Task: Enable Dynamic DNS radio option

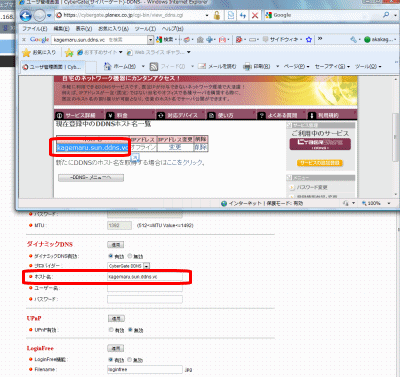Action: pyautogui.click(x=111, y=256)
